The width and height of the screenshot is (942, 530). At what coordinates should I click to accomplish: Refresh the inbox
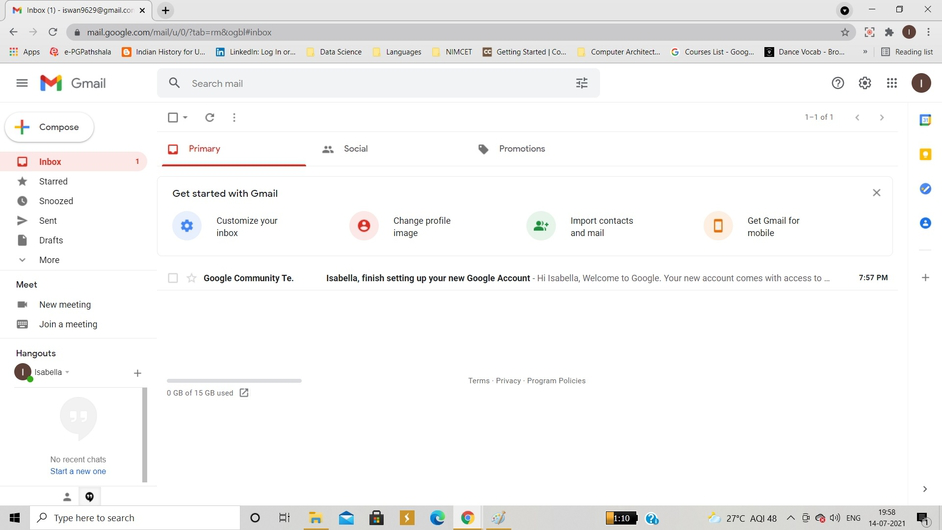coord(210,117)
